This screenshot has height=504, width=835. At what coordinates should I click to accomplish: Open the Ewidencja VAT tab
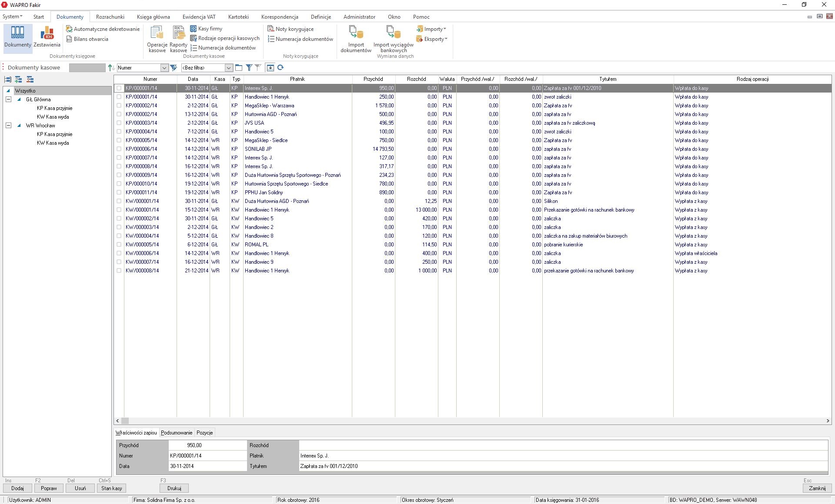[199, 17]
